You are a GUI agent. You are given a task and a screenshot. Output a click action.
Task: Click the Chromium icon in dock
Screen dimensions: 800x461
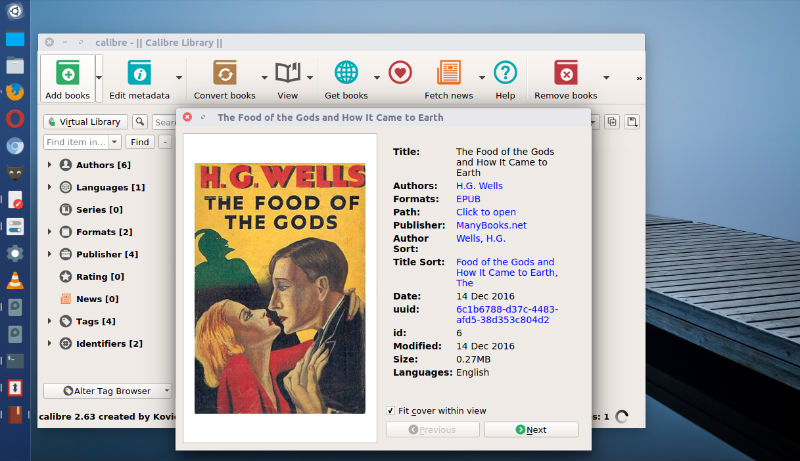point(15,146)
